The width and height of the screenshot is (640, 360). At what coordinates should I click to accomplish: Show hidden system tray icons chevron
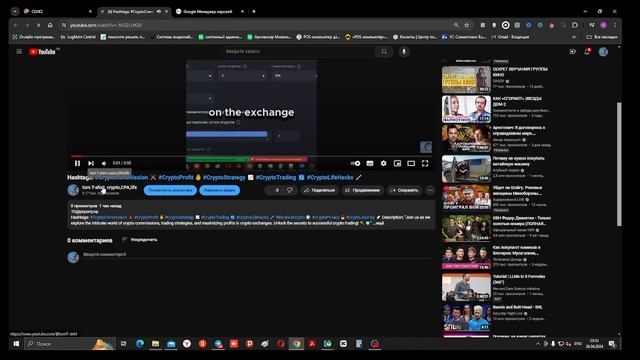538,344
